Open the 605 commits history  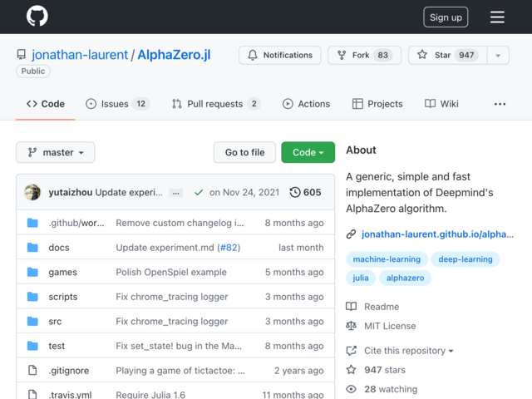[x=305, y=192]
